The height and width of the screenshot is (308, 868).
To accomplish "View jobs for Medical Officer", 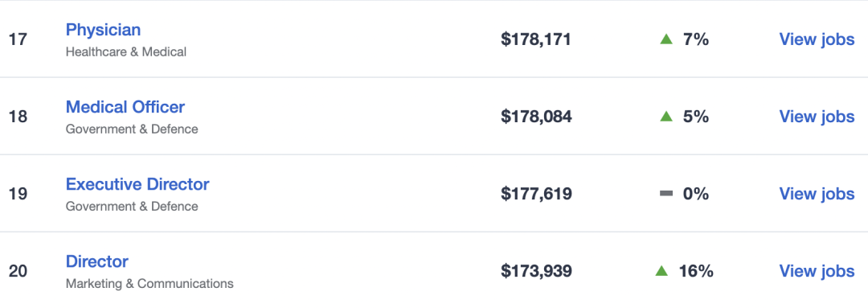I will click(x=817, y=117).
